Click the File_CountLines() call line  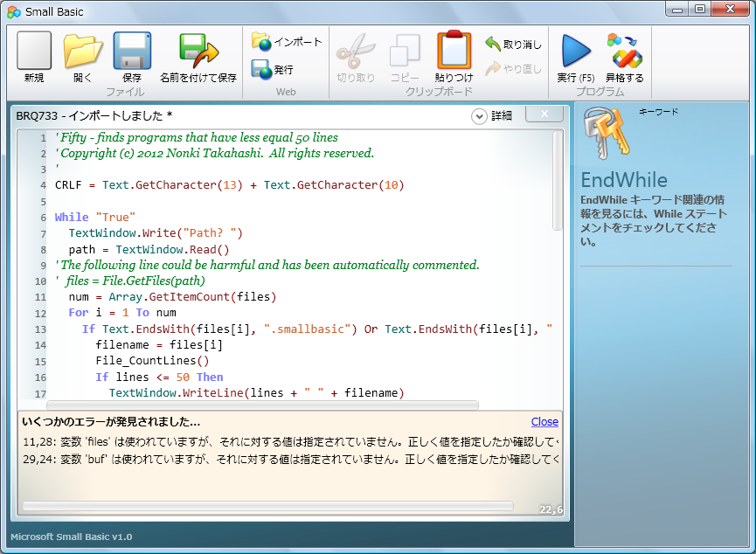(x=152, y=361)
